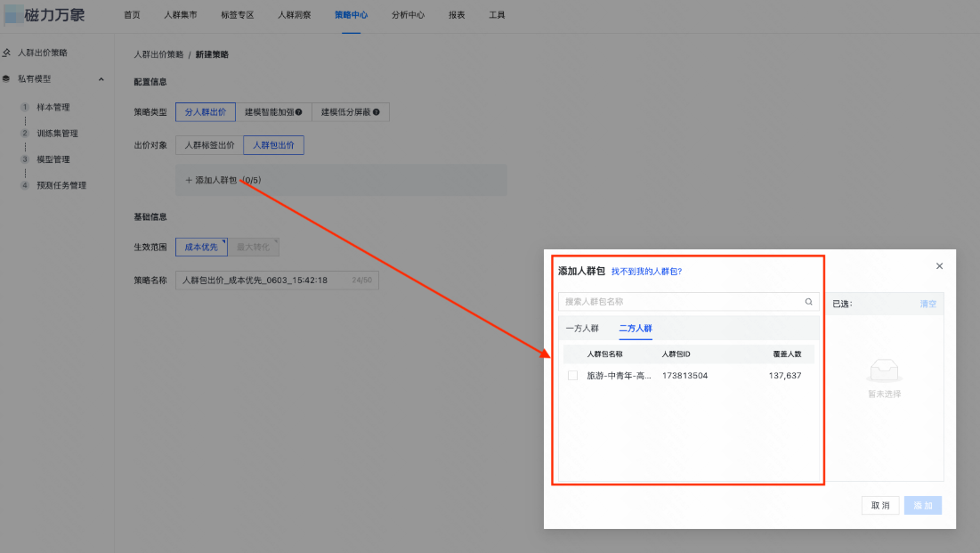Image resolution: width=980 pixels, height=553 pixels.
Task: Click 添加人群包 (0/5) button
Action: (223, 180)
